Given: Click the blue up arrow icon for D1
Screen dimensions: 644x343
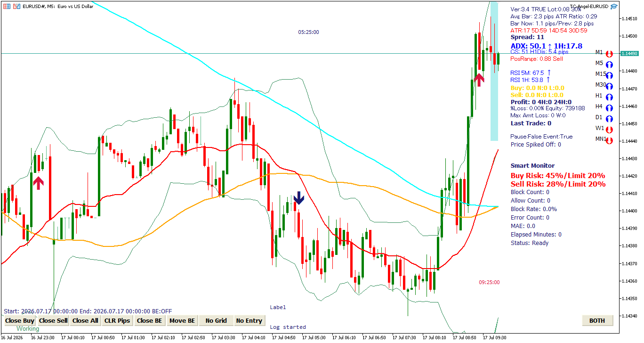Looking at the screenshot, I should click(609, 119).
